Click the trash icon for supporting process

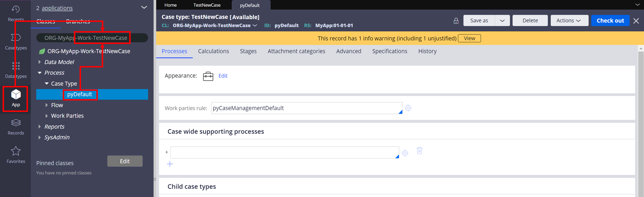tap(419, 150)
